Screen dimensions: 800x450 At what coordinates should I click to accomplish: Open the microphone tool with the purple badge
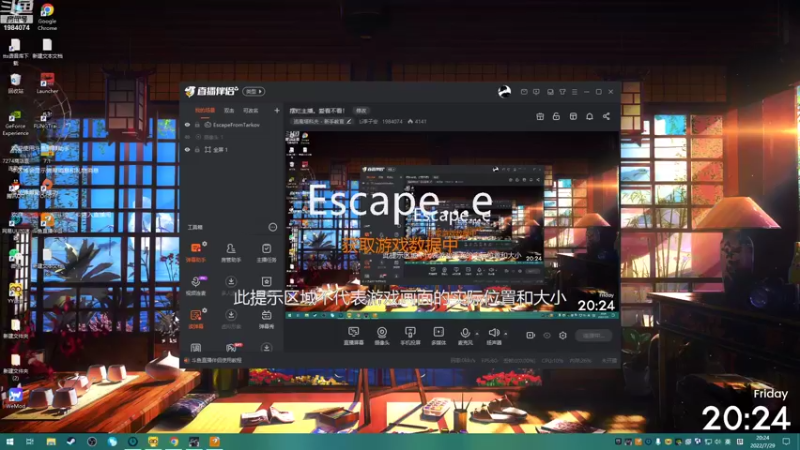(196, 282)
